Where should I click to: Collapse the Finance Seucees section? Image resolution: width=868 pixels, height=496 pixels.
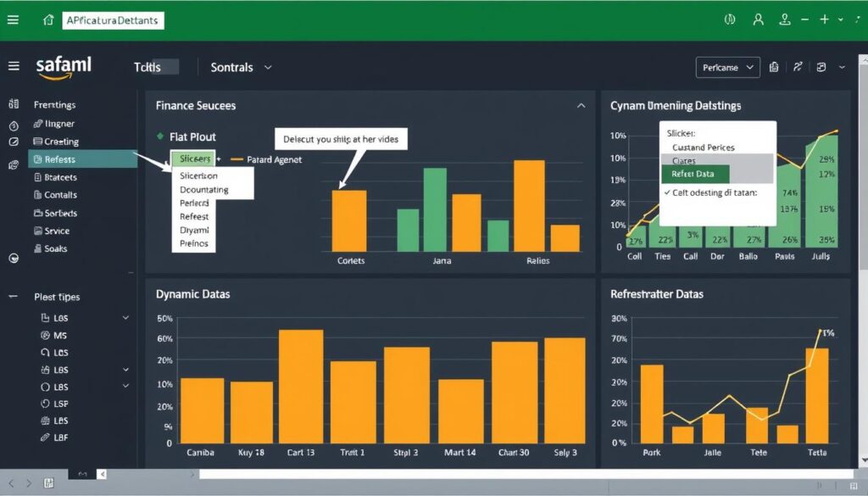[581, 106]
